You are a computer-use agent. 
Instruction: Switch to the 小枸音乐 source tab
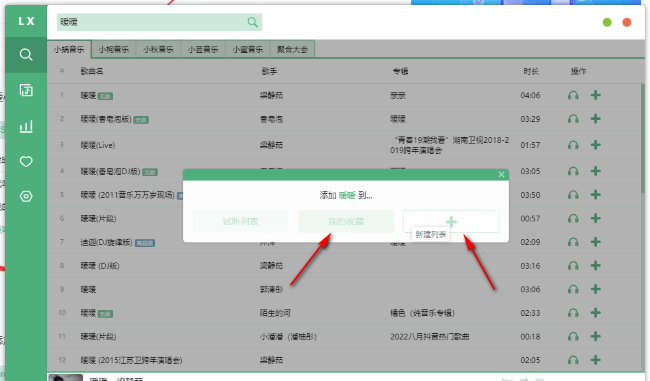114,49
